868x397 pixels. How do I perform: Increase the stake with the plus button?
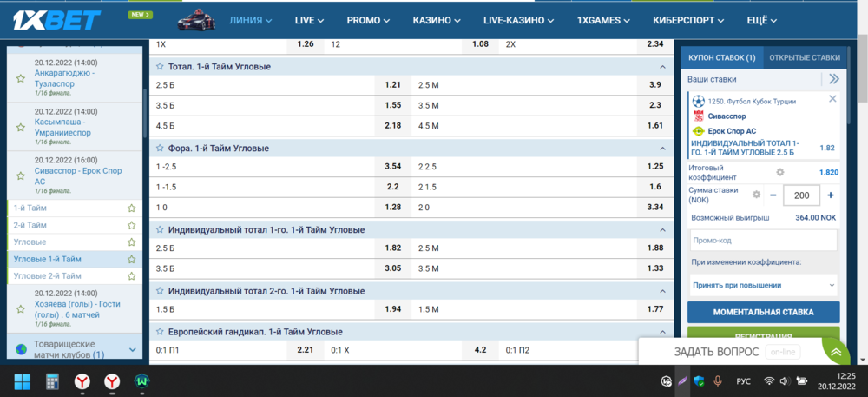(831, 195)
